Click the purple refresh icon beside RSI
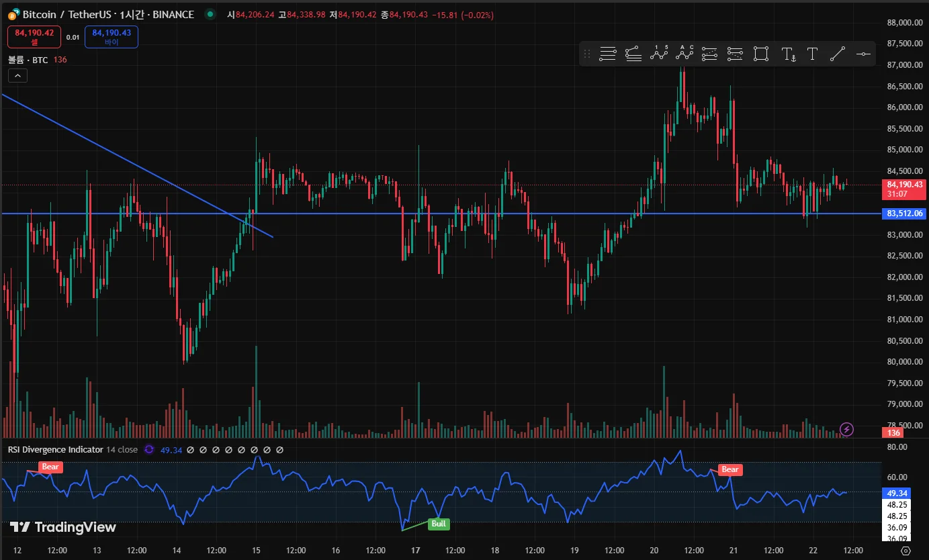 coord(149,450)
